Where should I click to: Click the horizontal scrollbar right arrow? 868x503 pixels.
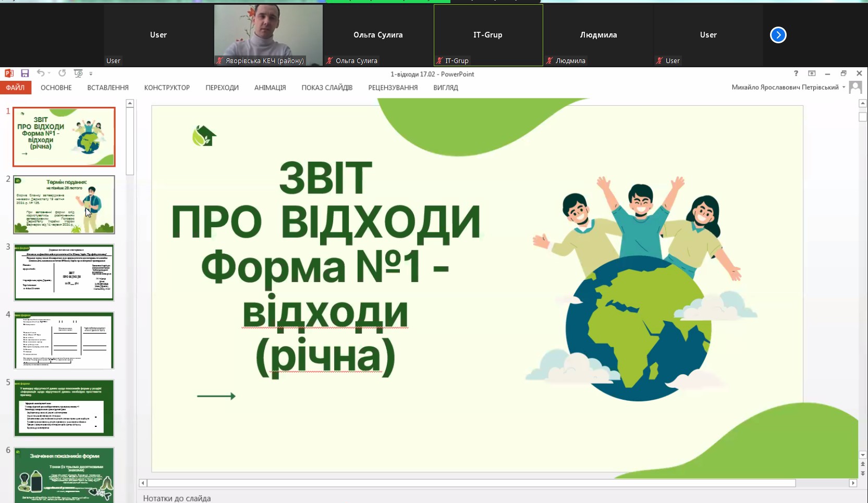point(853,483)
